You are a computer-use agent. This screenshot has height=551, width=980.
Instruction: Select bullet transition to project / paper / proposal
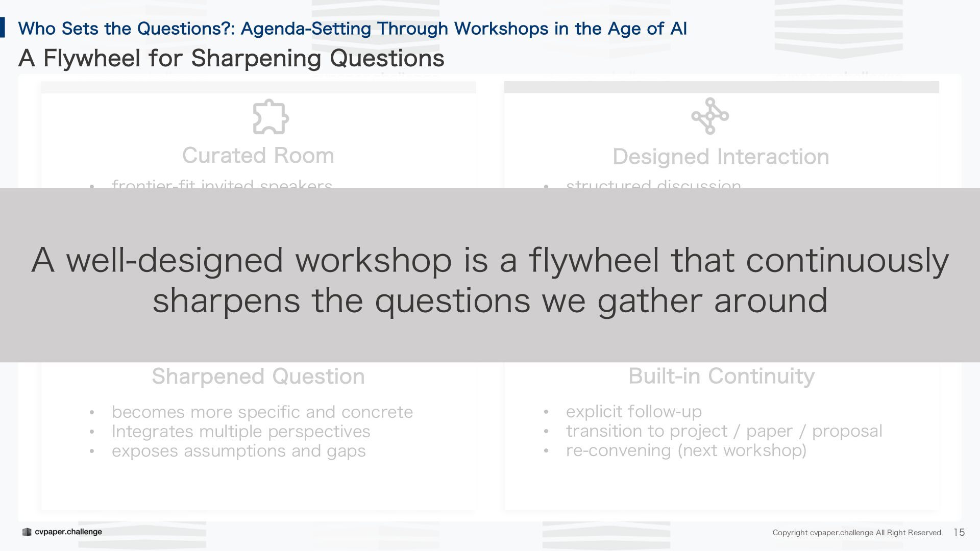[724, 431]
